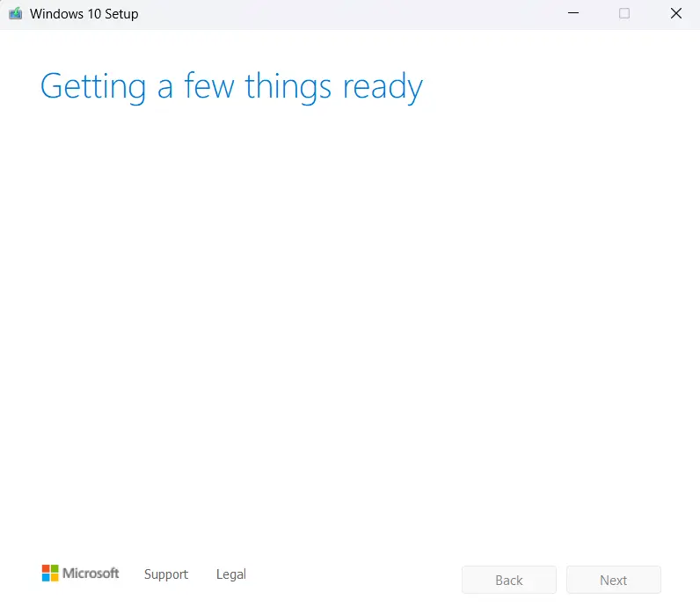Close the Windows 10 Setup window
The width and height of the screenshot is (700, 614).
pos(676,13)
